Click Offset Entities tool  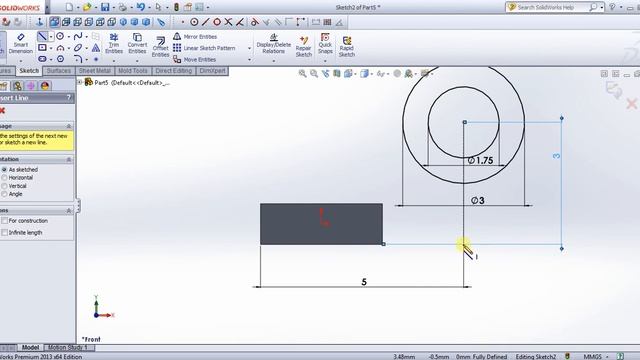(160, 47)
